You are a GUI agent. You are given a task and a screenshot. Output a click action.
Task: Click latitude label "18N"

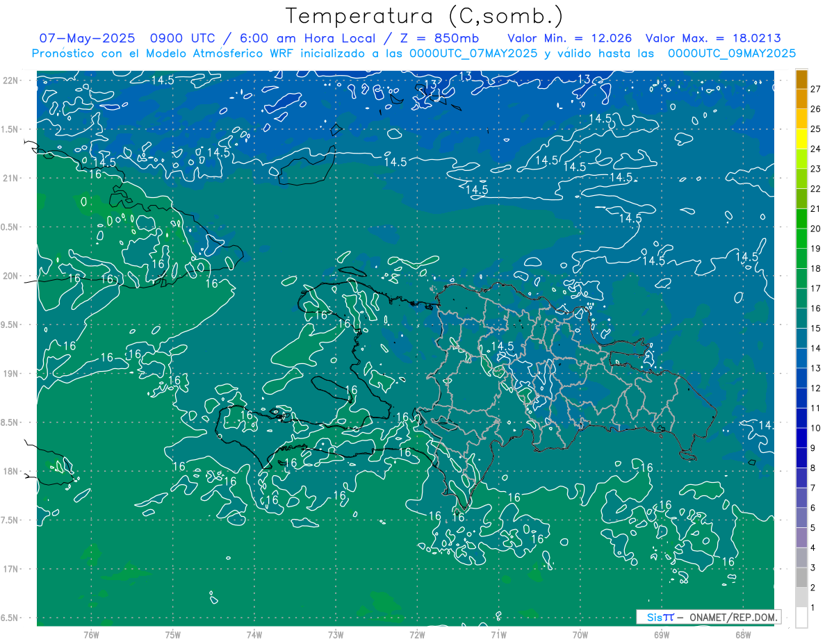click(x=10, y=472)
